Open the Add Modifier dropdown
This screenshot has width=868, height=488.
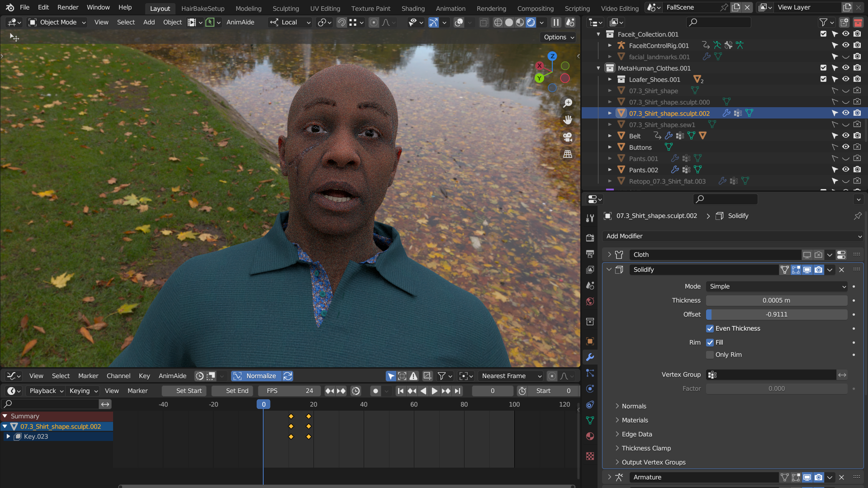click(733, 236)
